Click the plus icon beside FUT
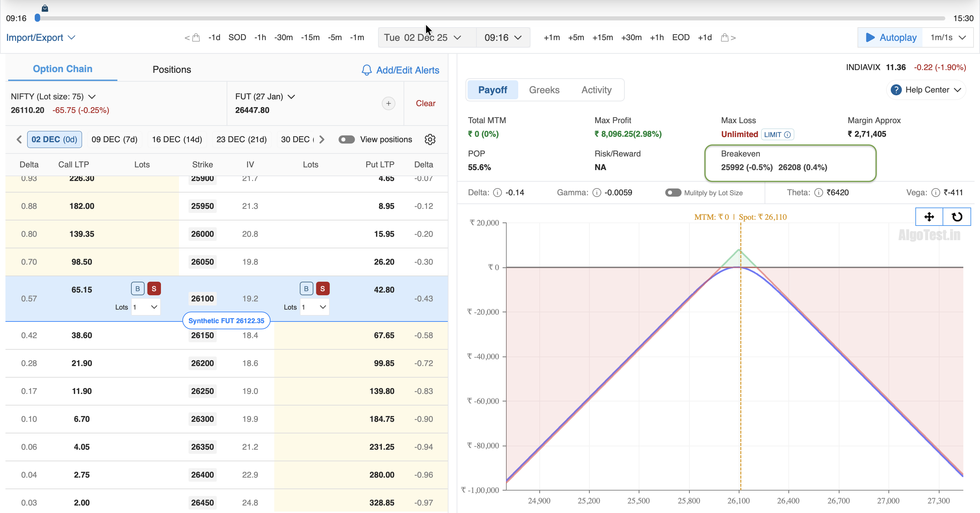Viewport: 980px width, 513px height. click(x=388, y=103)
